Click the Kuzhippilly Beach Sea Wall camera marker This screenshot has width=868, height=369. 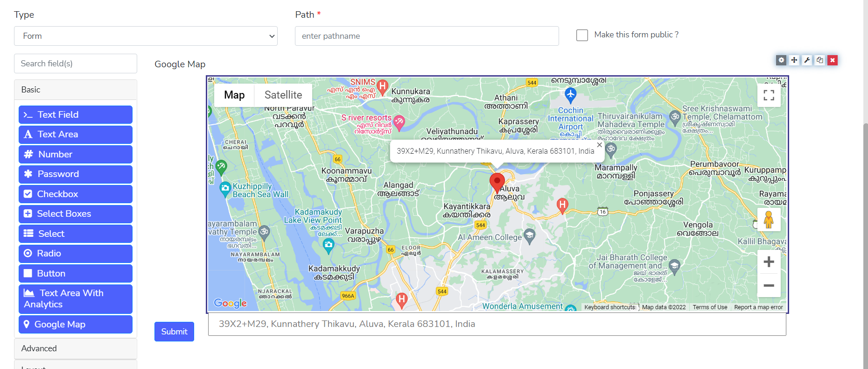225,190
